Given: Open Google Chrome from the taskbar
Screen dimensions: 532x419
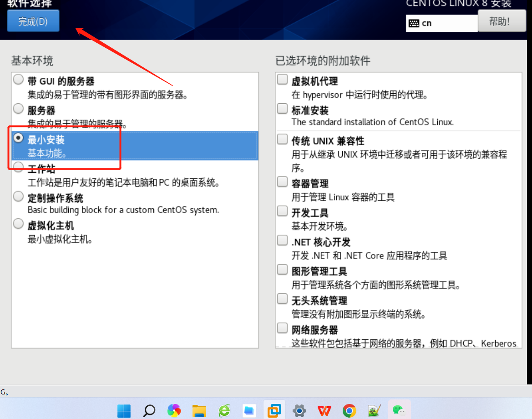Looking at the screenshot, I should pyautogui.click(x=349, y=410).
